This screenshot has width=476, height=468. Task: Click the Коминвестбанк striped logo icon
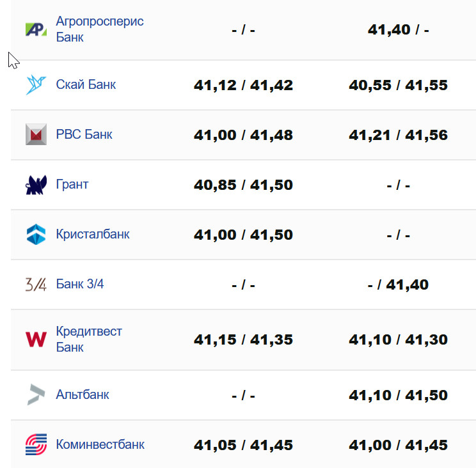(x=36, y=444)
